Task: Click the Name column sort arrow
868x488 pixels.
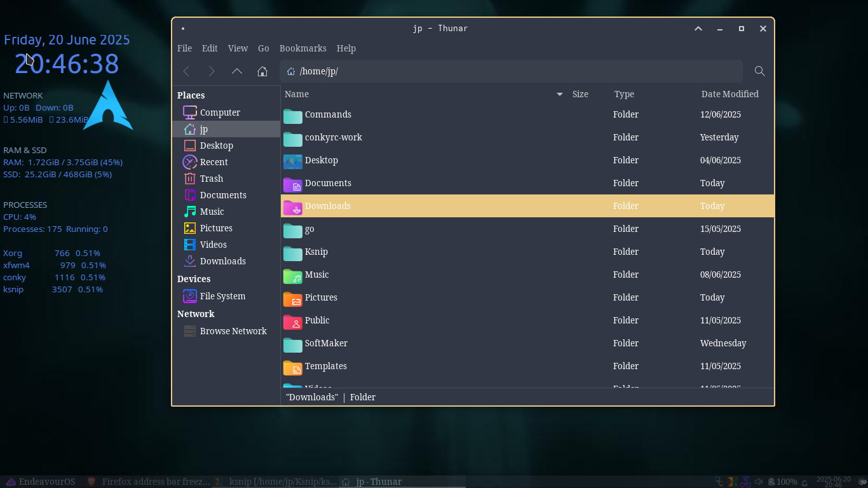Action: coord(560,94)
